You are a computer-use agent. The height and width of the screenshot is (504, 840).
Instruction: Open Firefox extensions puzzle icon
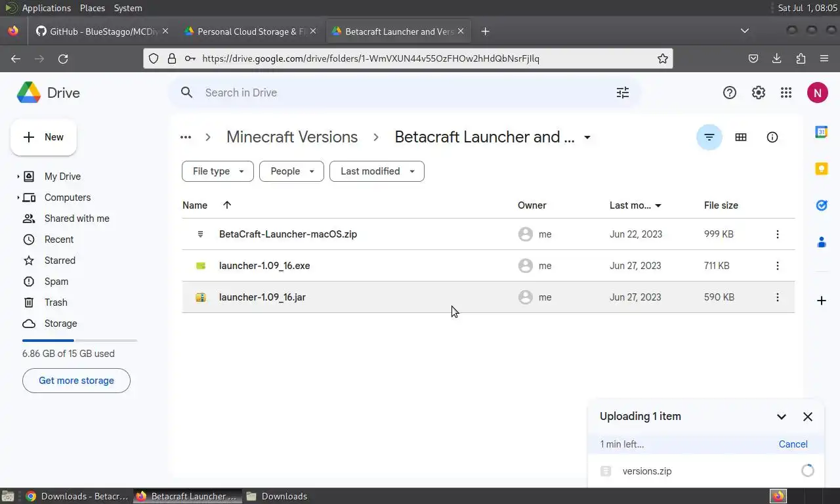(x=801, y=58)
